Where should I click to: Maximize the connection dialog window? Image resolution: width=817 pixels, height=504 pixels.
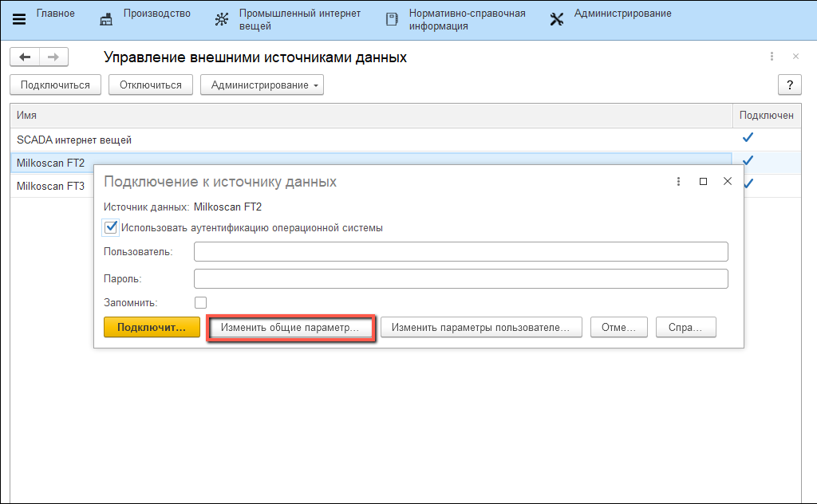703,181
